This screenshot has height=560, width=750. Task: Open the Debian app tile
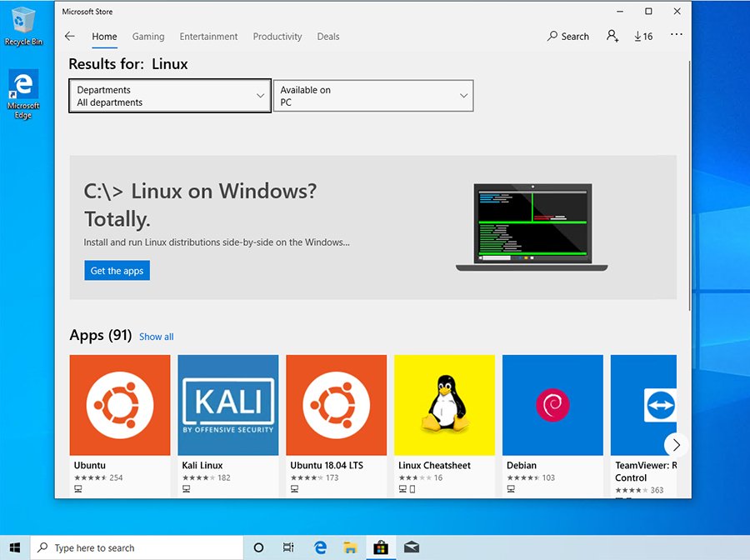coord(552,404)
